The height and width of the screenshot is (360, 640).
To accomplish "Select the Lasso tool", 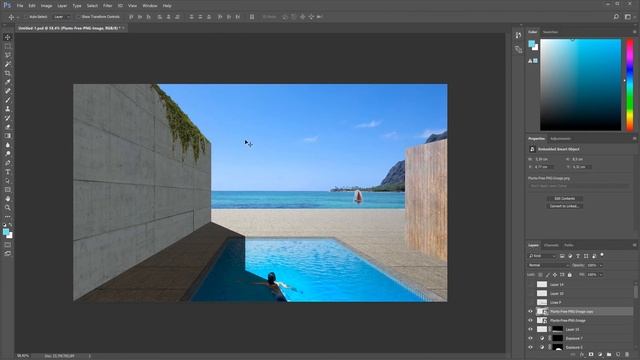I will 8,55.
